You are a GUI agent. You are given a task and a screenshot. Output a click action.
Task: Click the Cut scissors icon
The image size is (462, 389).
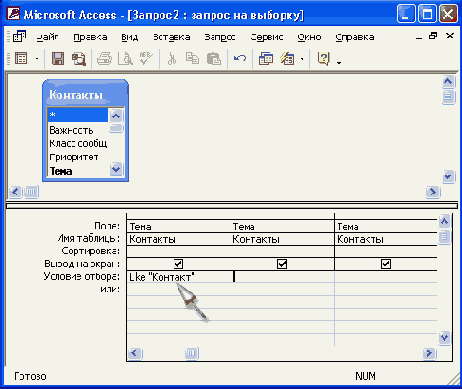(172, 59)
